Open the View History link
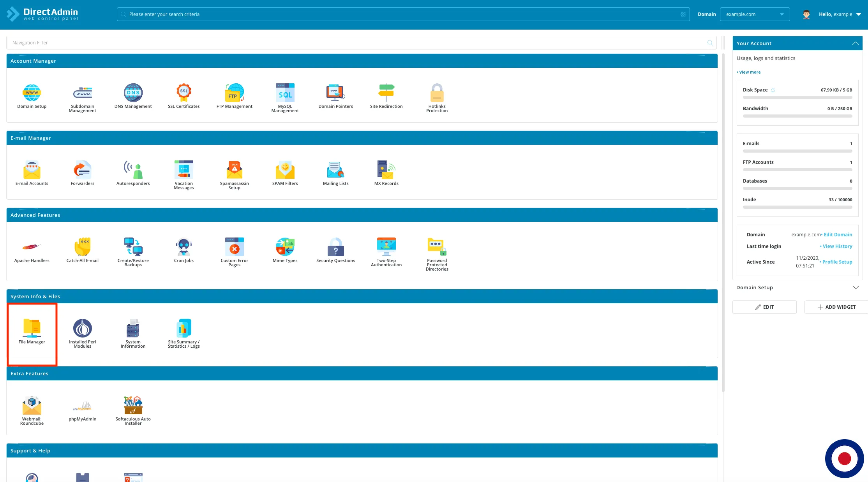This screenshot has width=868, height=482. pos(837,246)
